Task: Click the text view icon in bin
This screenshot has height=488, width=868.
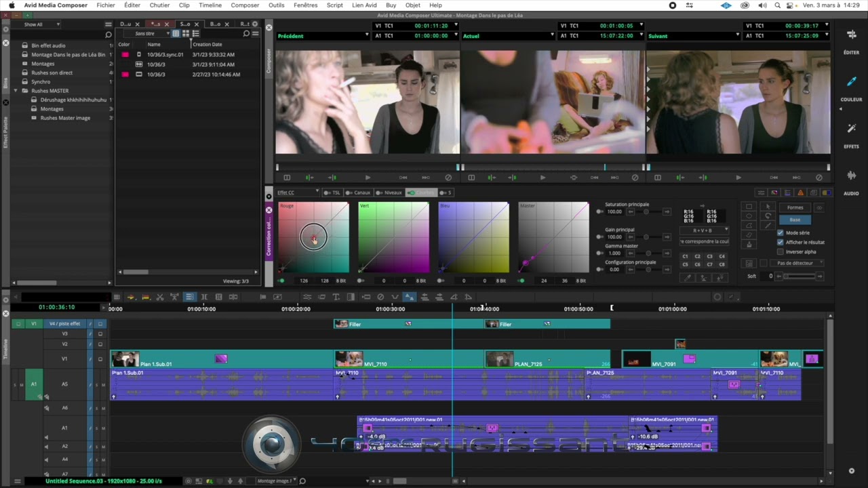Action: coord(176,33)
